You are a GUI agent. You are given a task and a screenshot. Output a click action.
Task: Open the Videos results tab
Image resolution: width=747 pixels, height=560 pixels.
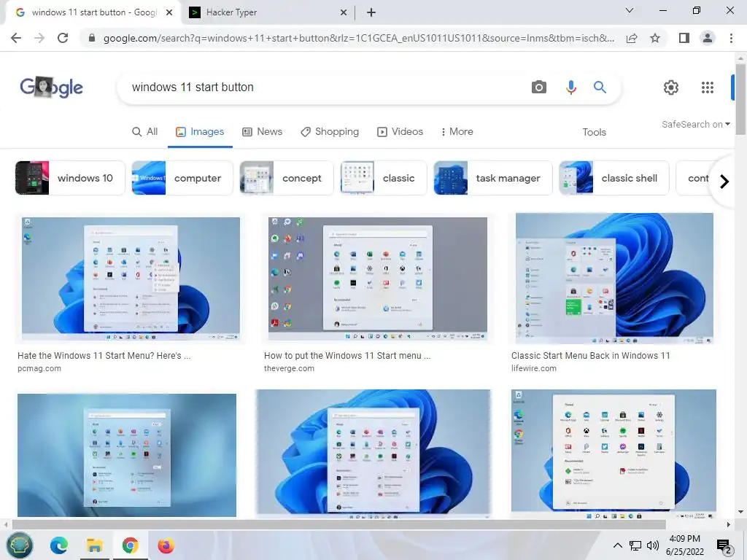tap(400, 132)
